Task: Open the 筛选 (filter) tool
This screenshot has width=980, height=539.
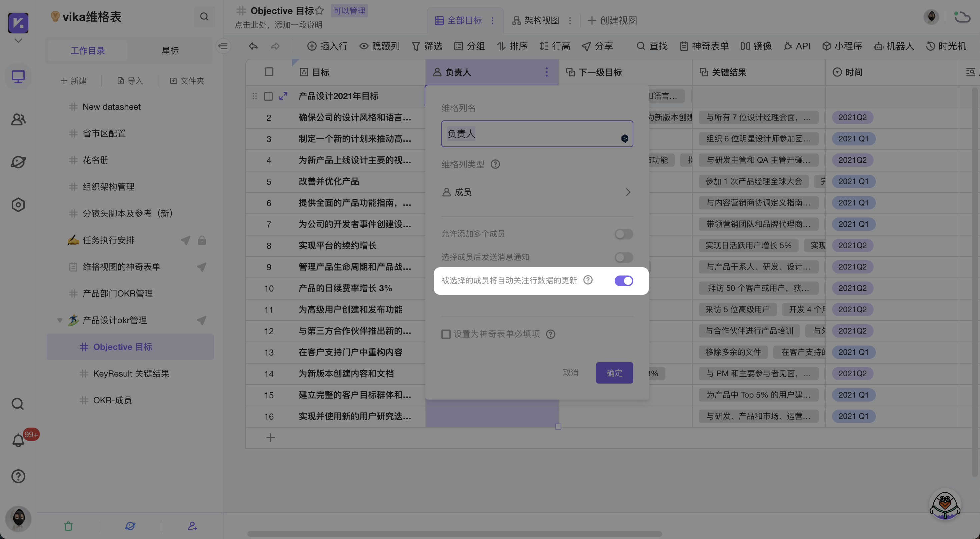Action: 427,46
